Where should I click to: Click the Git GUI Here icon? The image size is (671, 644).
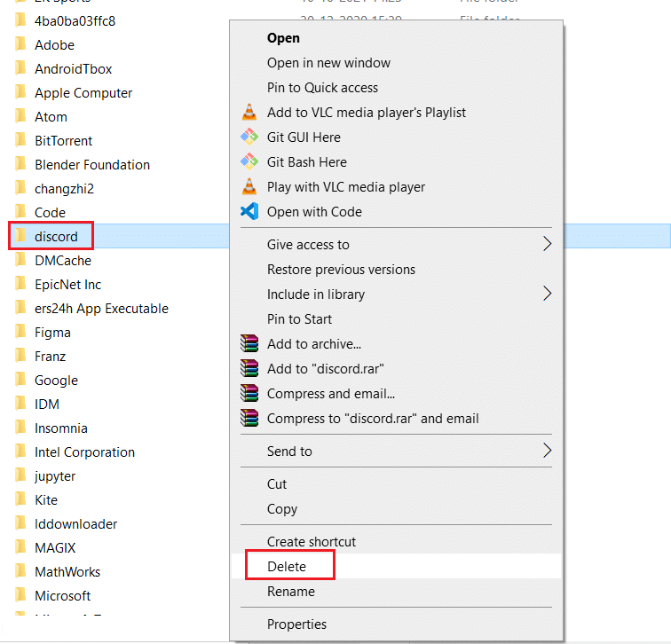(x=249, y=137)
